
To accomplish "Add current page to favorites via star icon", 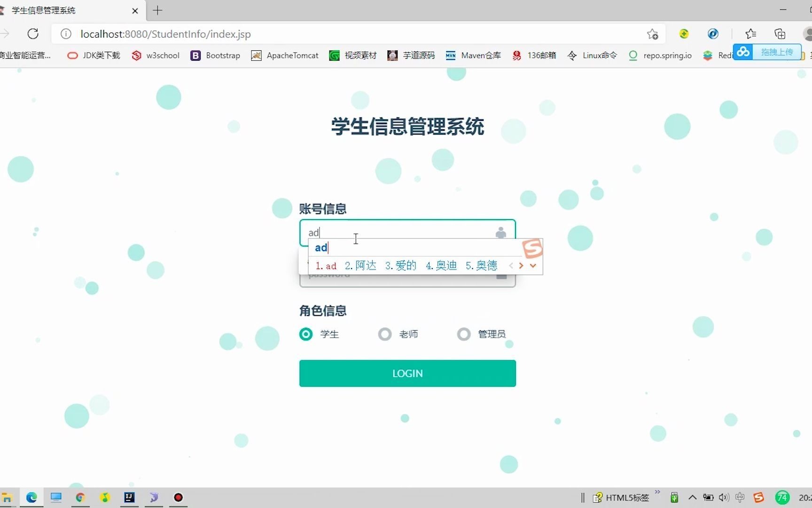I will coord(653,34).
